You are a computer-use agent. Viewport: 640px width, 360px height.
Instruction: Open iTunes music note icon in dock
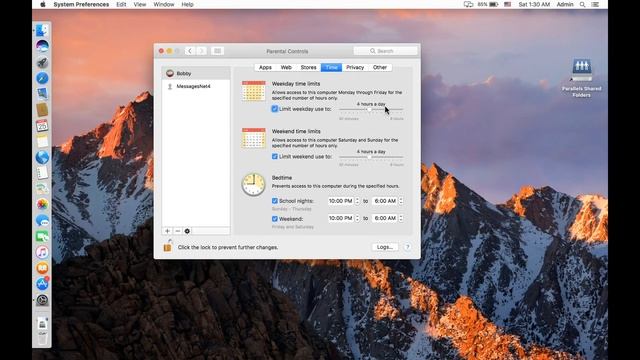[x=42, y=252]
